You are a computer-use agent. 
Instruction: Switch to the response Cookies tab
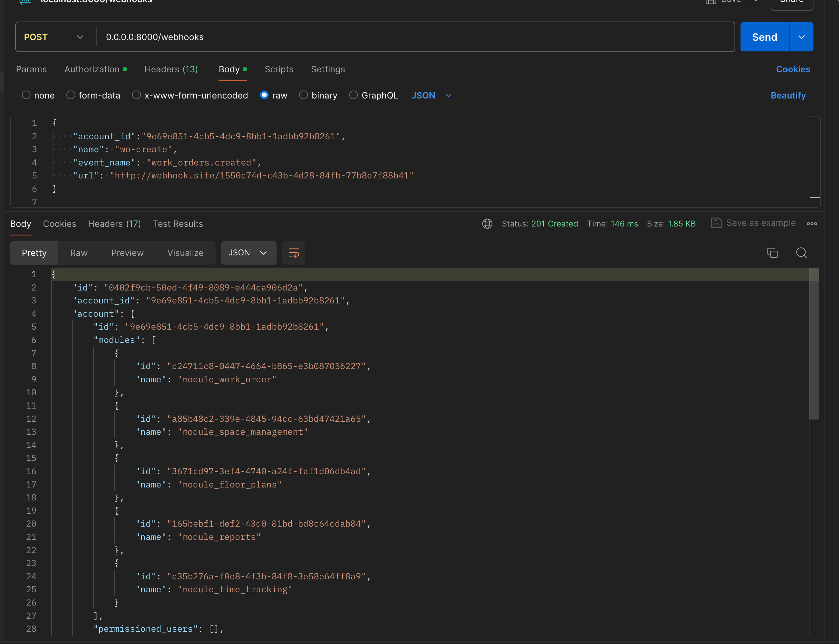tap(59, 224)
